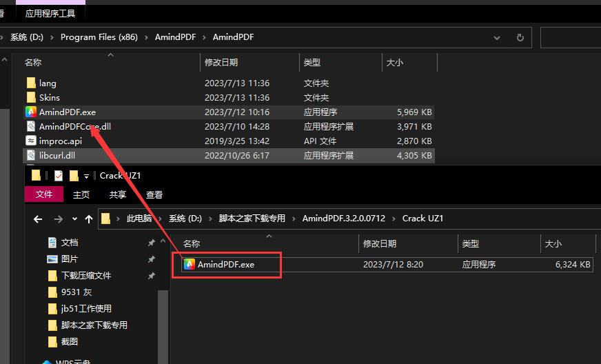
Task: Go to Program Files (x86) breadcrumb
Action: point(99,37)
